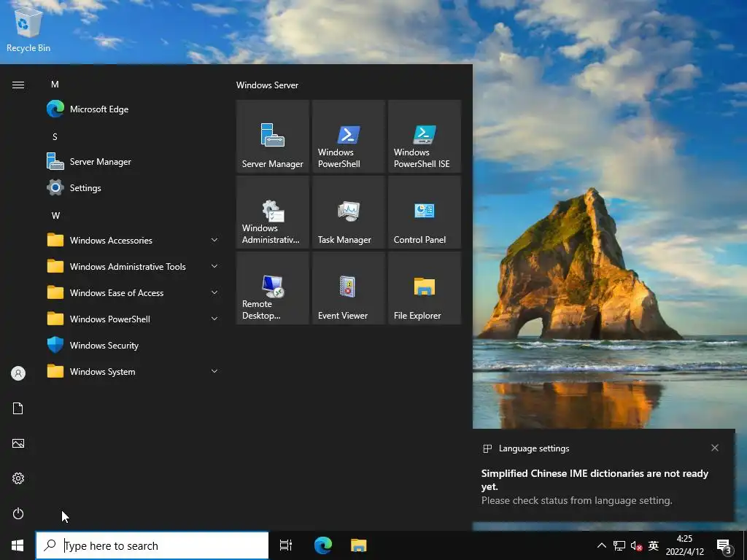
Task: Click the Windows Start button
Action: tap(18, 545)
